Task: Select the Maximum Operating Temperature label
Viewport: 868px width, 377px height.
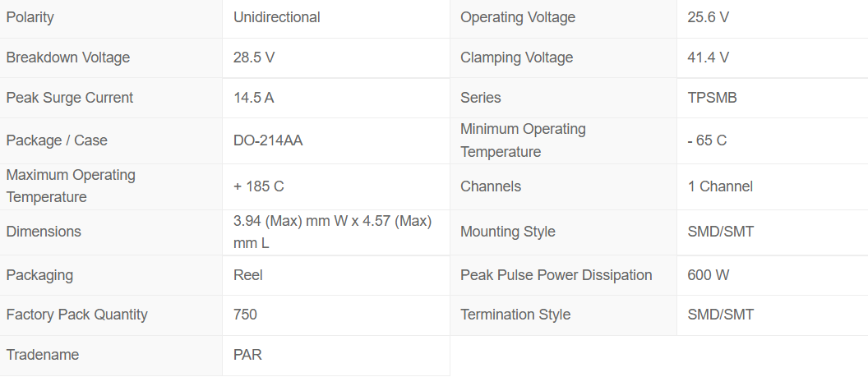Action: (x=71, y=186)
